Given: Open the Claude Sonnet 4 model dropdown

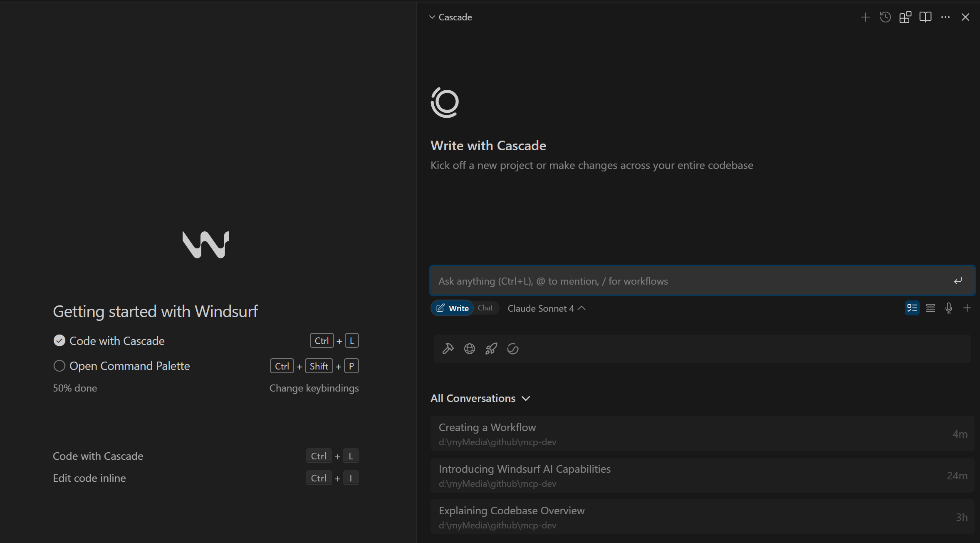Looking at the screenshot, I should coord(546,308).
